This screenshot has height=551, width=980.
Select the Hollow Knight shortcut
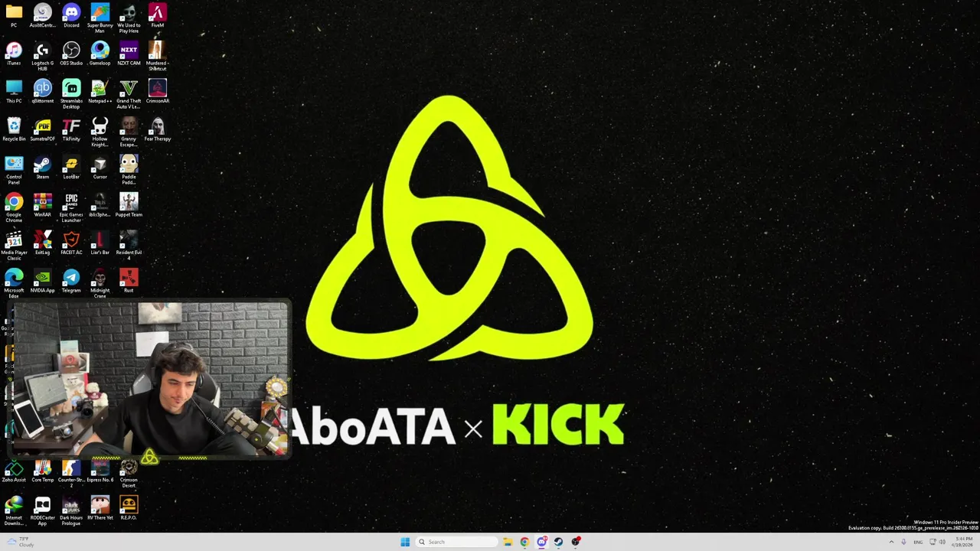(x=100, y=132)
